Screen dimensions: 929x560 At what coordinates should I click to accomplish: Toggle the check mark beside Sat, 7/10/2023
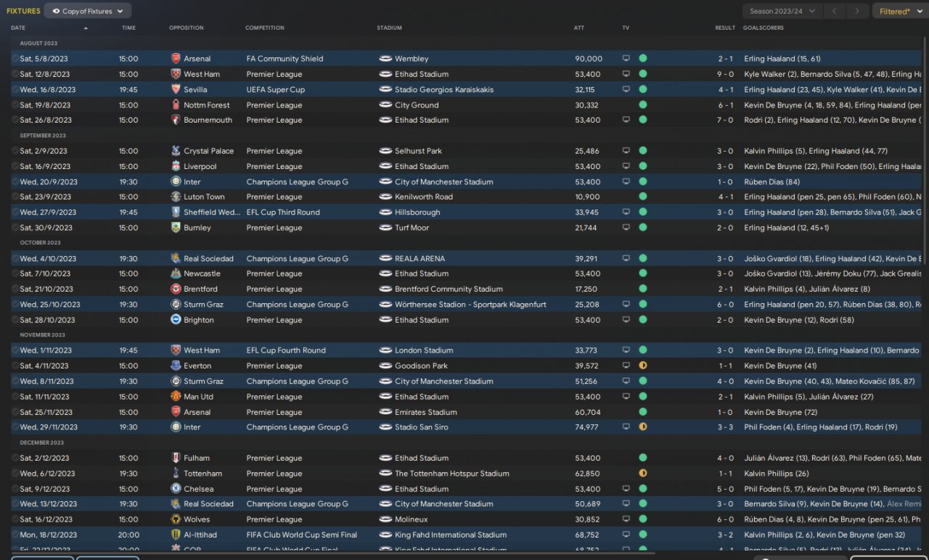tap(15, 273)
